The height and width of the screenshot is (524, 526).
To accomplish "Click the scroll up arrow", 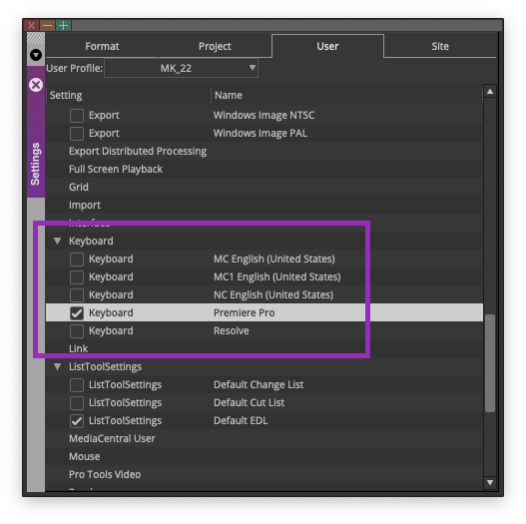I will (x=490, y=92).
